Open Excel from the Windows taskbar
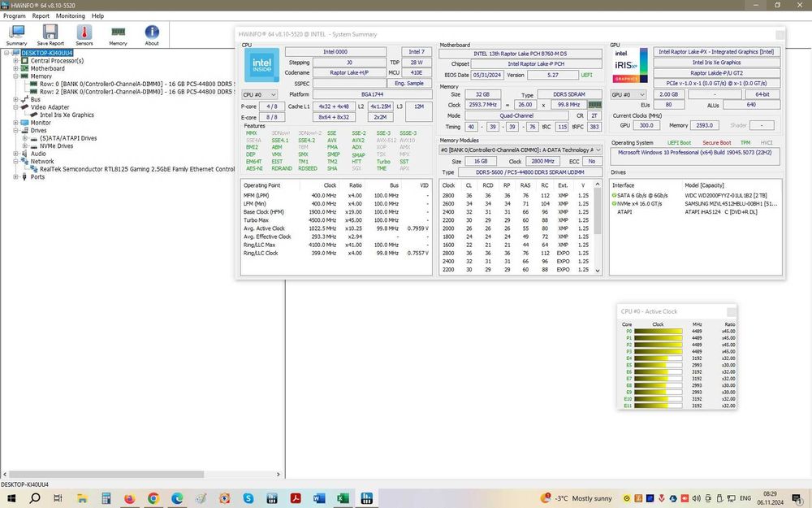 click(x=343, y=498)
